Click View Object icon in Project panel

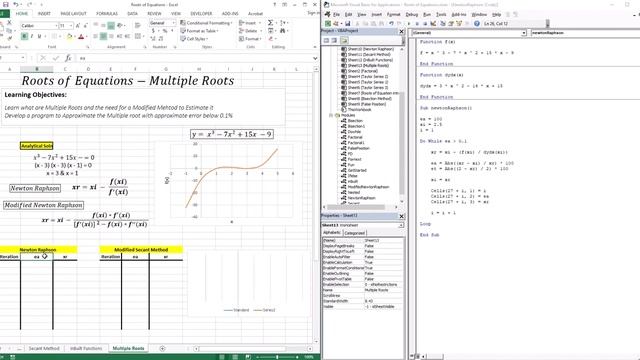point(334,40)
